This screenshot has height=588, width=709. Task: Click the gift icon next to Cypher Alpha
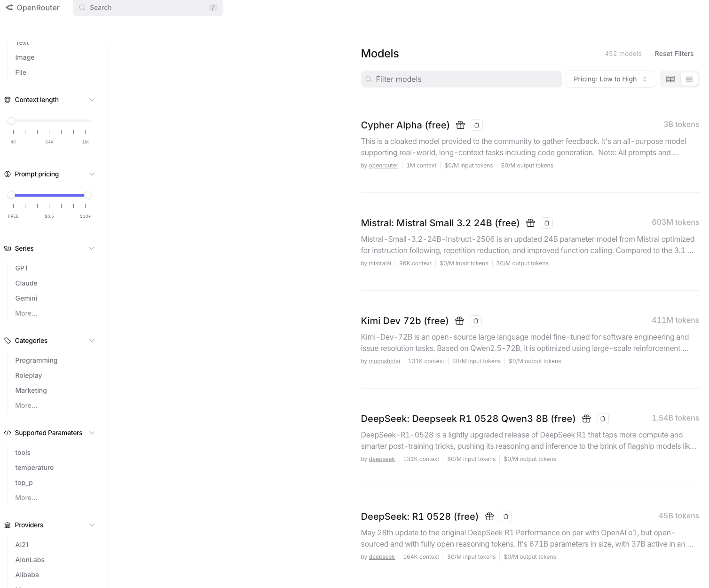460,125
